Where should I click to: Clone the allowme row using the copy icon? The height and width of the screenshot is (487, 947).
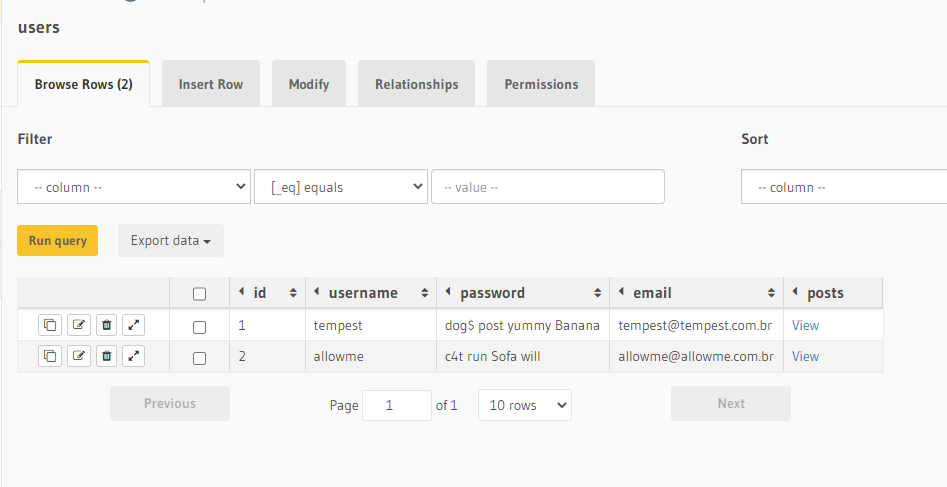[x=50, y=355]
